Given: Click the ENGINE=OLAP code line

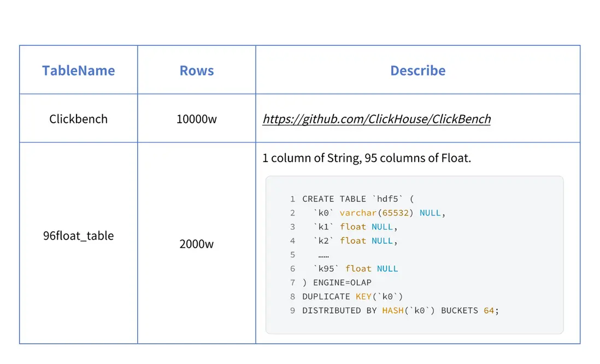Looking at the screenshot, I should [337, 283].
